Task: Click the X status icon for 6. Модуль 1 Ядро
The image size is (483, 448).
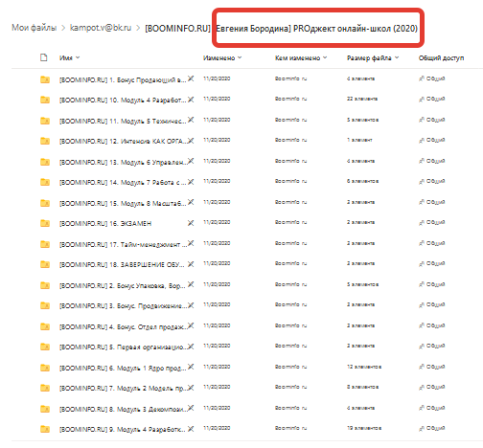Action: [x=191, y=367]
